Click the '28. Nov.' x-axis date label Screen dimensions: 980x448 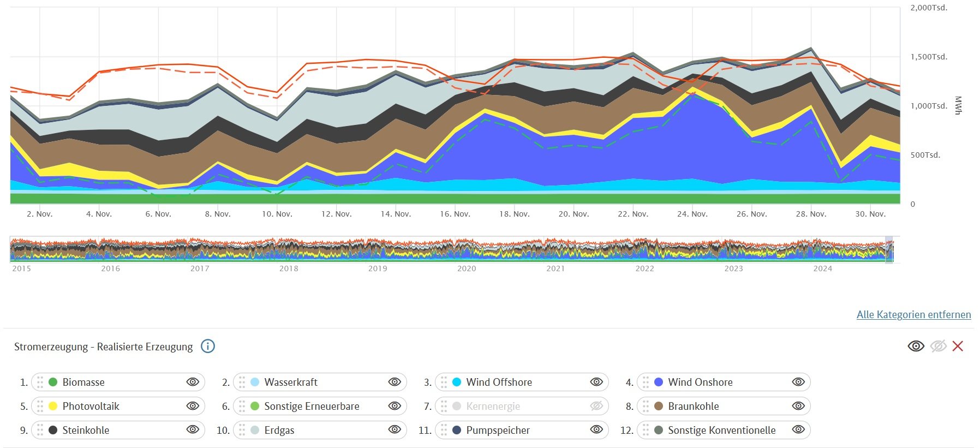[811, 214]
